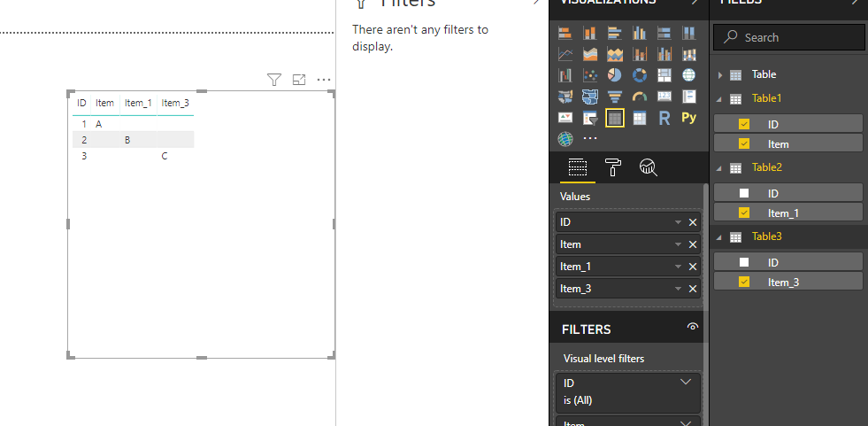
Task: Uncheck the ID field under Table1
Action: click(x=744, y=124)
